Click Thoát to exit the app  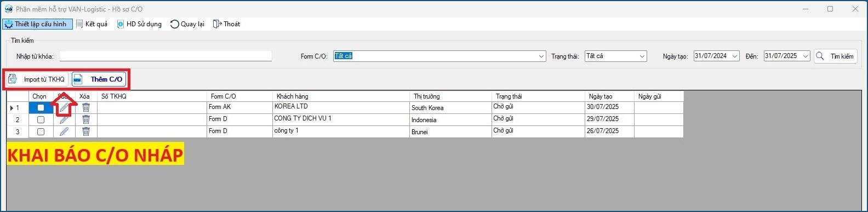coord(226,24)
